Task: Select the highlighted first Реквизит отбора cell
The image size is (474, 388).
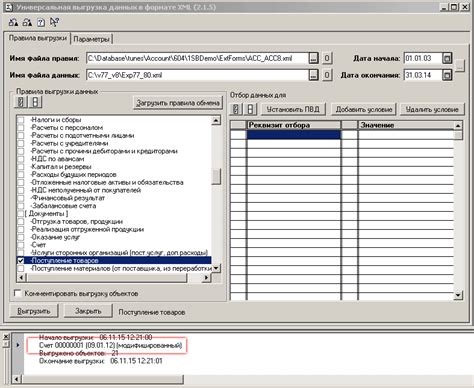Action: [x=294, y=134]
